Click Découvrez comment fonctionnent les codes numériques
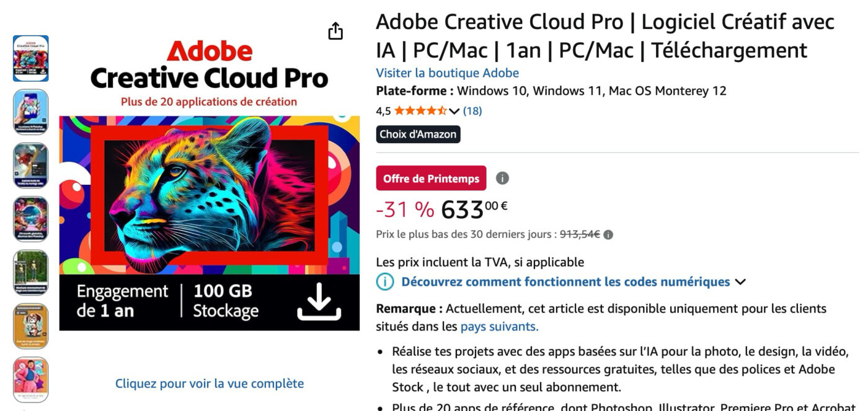Screen dimensions: 868x411 565,282
